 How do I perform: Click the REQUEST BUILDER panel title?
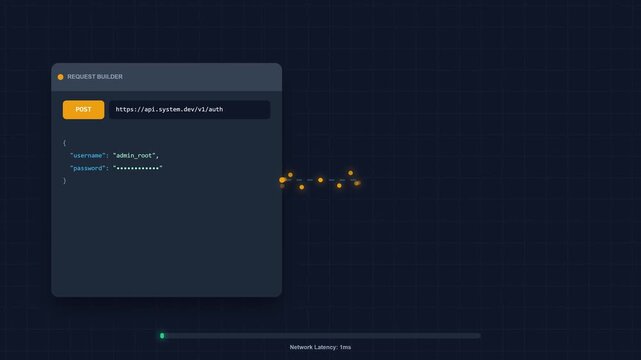(x=95, y=77)
